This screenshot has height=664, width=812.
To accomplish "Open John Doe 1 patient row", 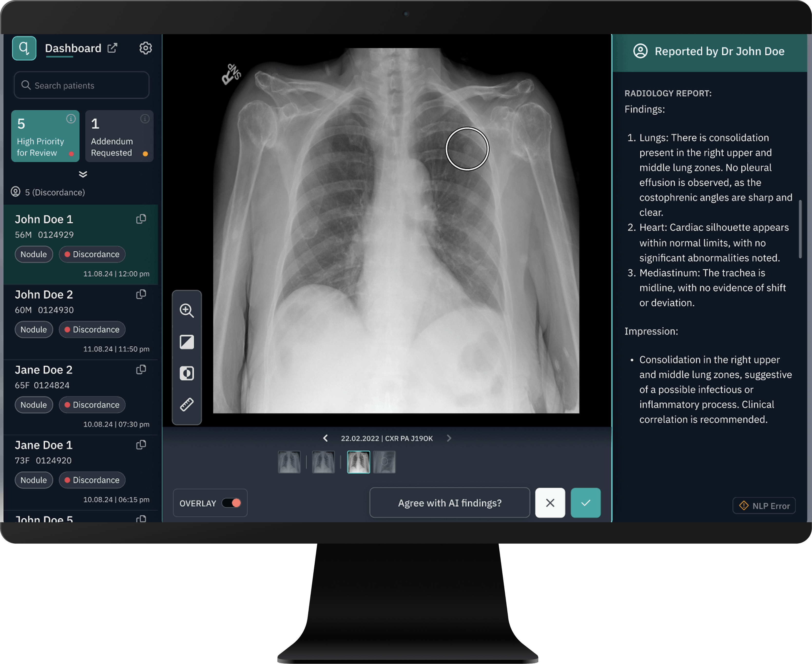I will pyautogui.click(x=80, y=245).
